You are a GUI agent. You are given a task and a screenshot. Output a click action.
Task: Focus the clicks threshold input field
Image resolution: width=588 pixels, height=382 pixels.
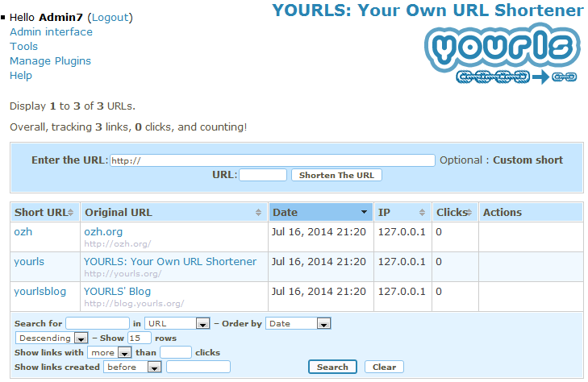pyautogui.click(x=176, y=352)
